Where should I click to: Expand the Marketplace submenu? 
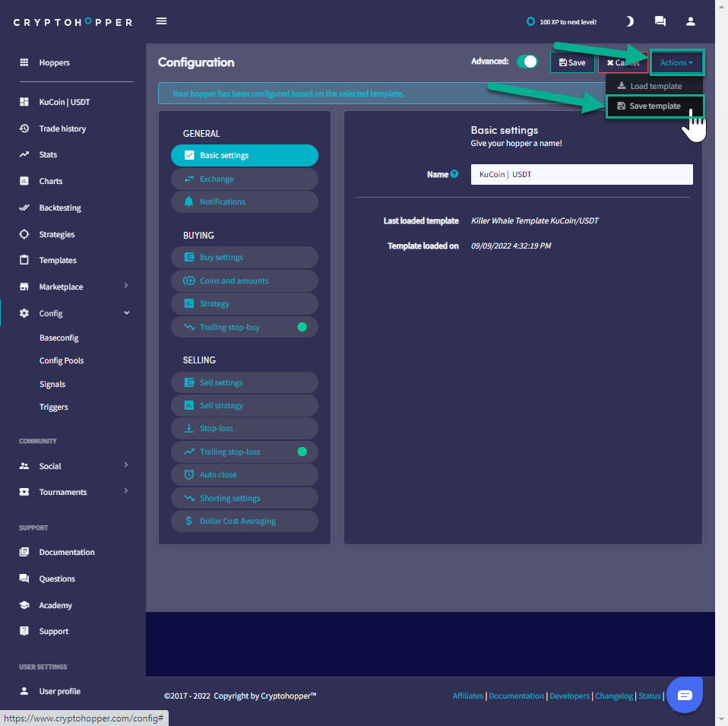126,287
